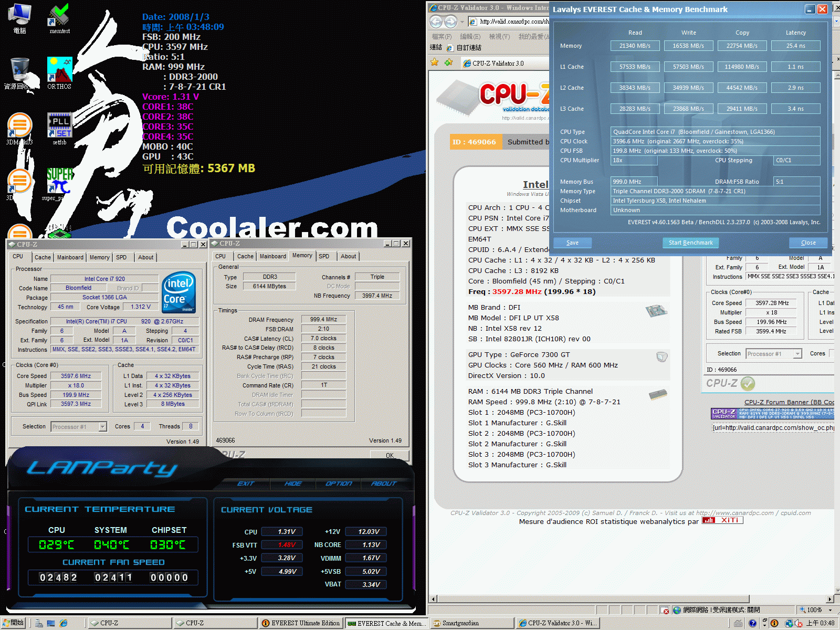The width and height of the screenshot is (840, 630).
Task: Click the 21340 MB/s Memory Read value
Action: coord(635,46)
